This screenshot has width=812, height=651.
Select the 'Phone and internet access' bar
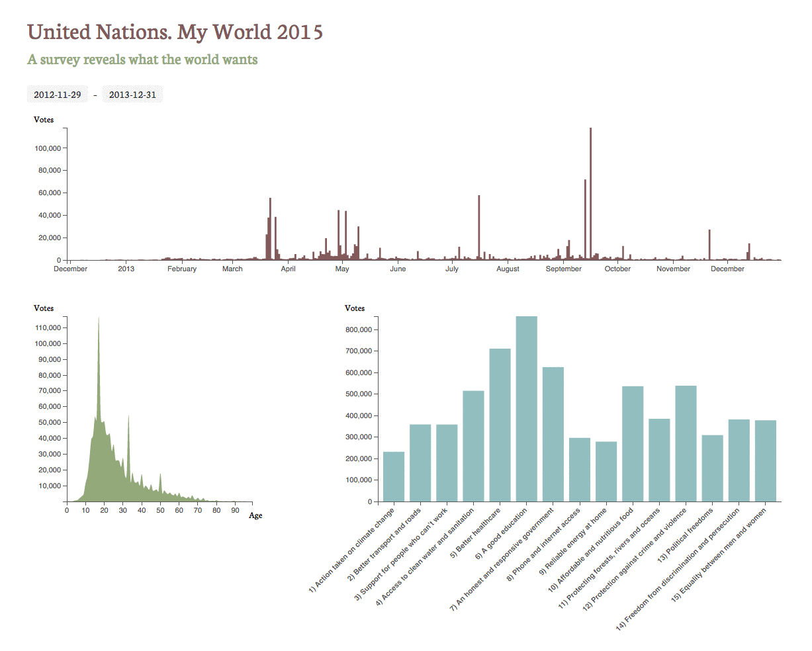[580, 470]
